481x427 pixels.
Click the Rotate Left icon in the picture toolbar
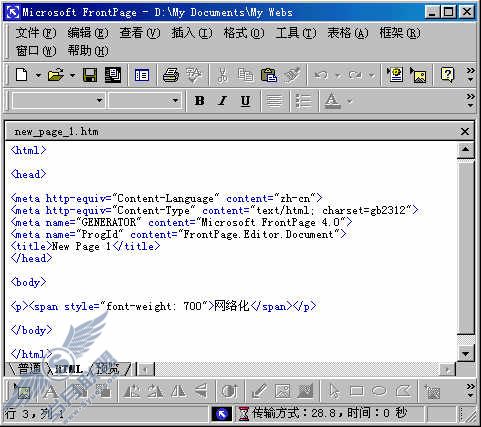pyautogui.click(x=132, y=391)
